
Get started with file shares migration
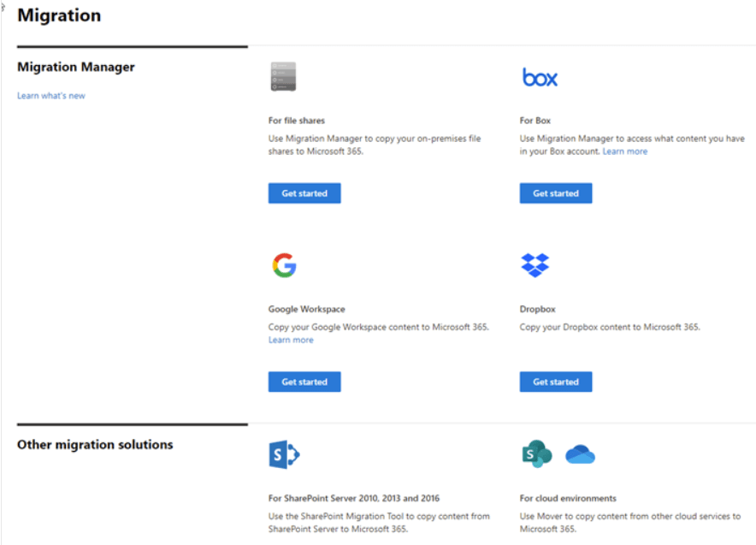click(304, 193)
